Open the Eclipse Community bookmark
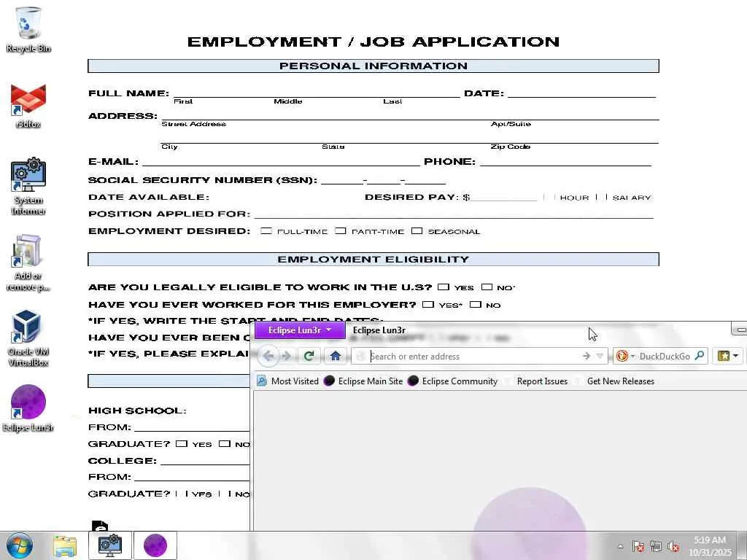The image size is (747, 560). tap(452, 381)
